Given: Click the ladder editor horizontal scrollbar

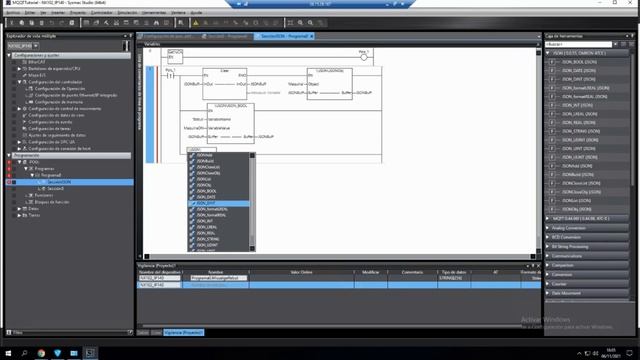Looking at the screenshot, I should point(340,256).
